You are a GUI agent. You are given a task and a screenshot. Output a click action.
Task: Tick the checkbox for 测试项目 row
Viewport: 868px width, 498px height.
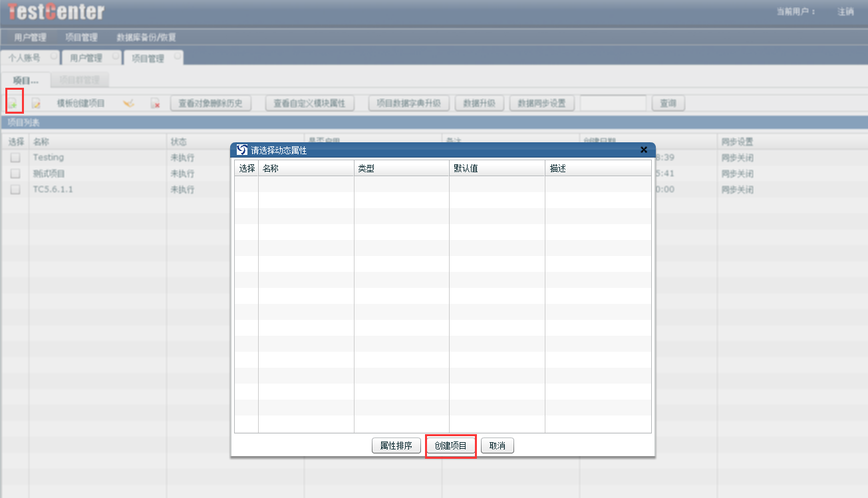(15, 174)
